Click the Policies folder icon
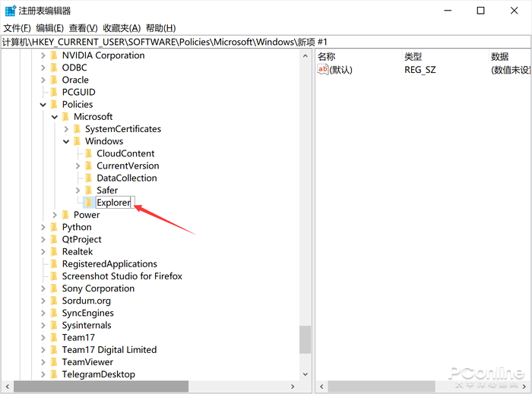The image size is (532, 394). 54,104
